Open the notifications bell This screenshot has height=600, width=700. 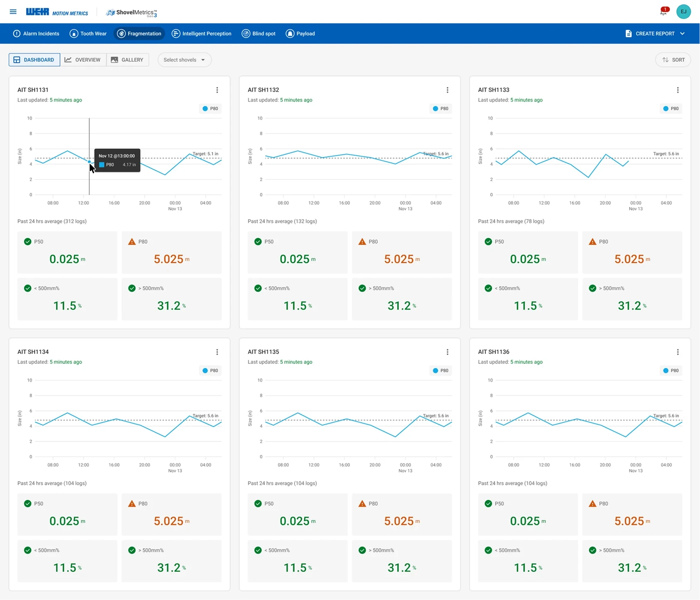(664, 11)
